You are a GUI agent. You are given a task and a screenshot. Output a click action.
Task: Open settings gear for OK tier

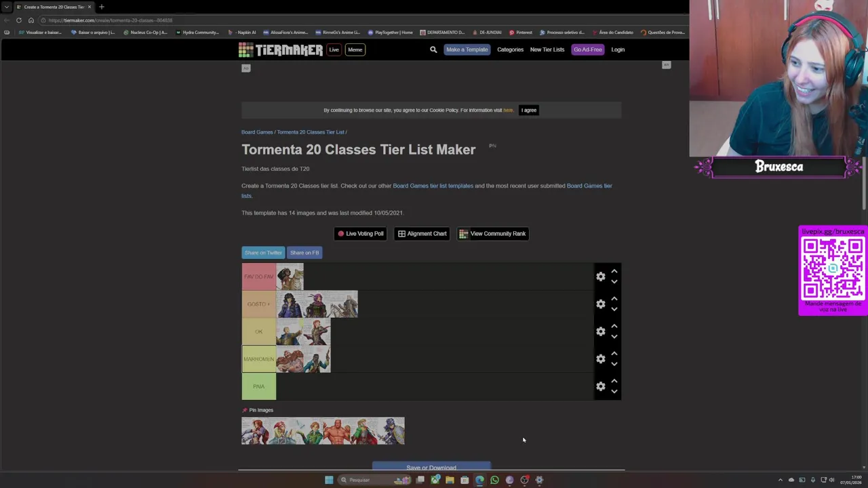[600, 331]
